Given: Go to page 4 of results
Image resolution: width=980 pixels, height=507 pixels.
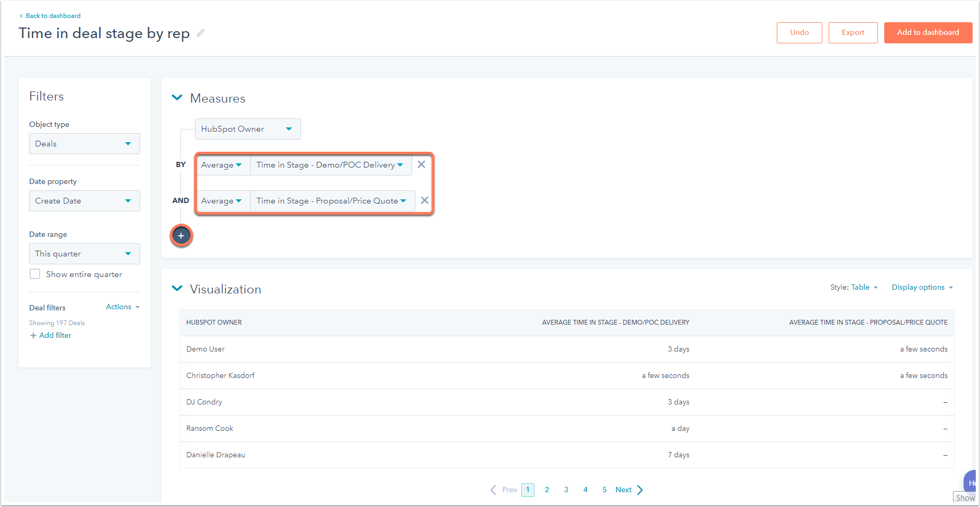Looking at the screenshot, I should (585, 490).
